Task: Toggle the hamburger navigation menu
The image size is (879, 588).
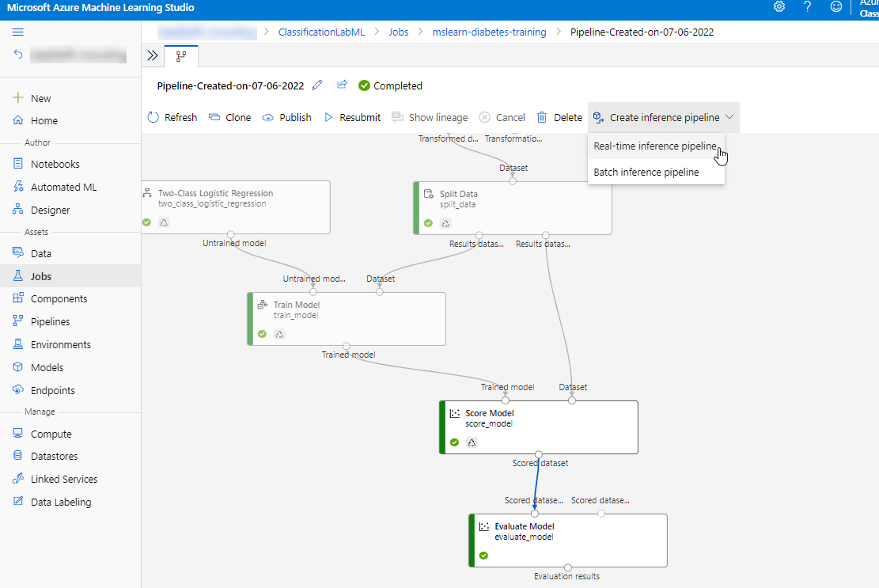Action: pyautogui.click(x=18, y=32)
